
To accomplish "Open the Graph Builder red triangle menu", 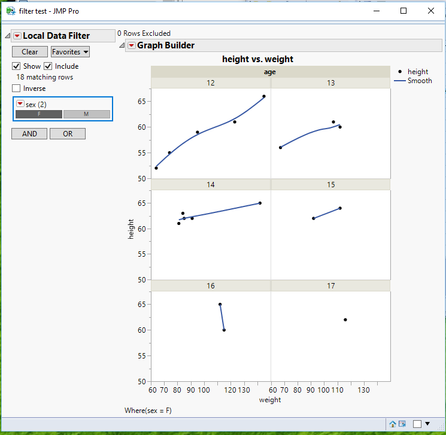I will coord(132,45).
